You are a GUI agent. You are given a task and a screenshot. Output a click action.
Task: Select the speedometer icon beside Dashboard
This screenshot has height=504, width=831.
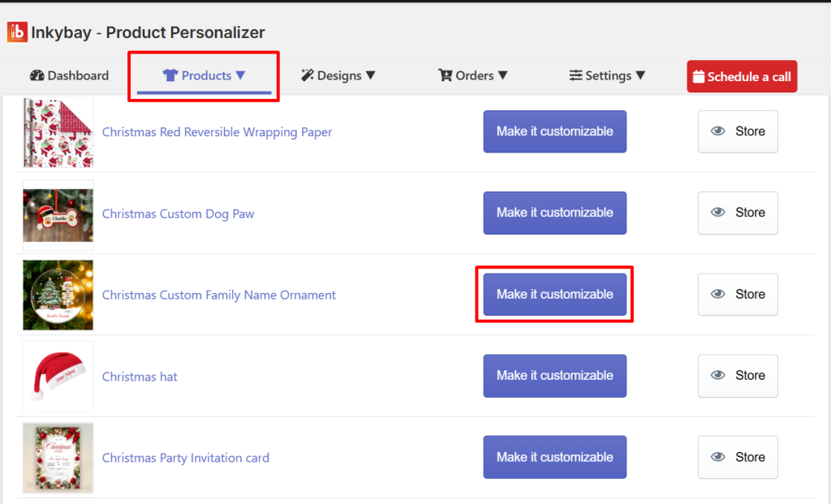38,75
